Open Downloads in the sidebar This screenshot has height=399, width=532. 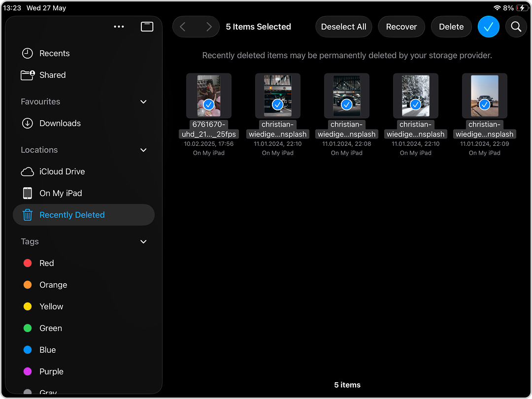coord(83,123)
